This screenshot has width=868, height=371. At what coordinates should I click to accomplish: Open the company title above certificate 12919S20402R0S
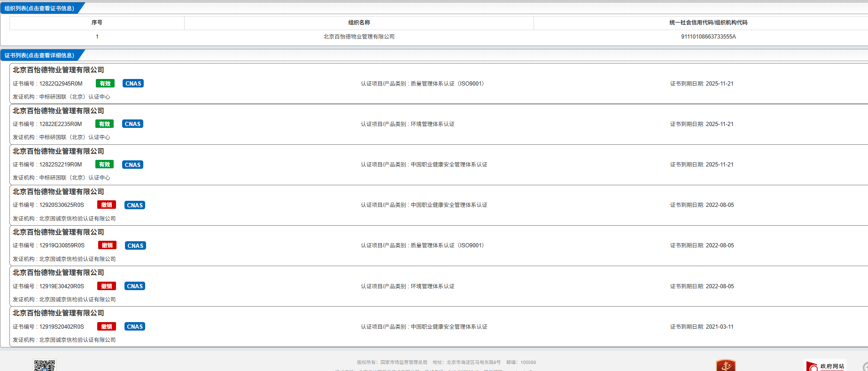coord(58,313)
